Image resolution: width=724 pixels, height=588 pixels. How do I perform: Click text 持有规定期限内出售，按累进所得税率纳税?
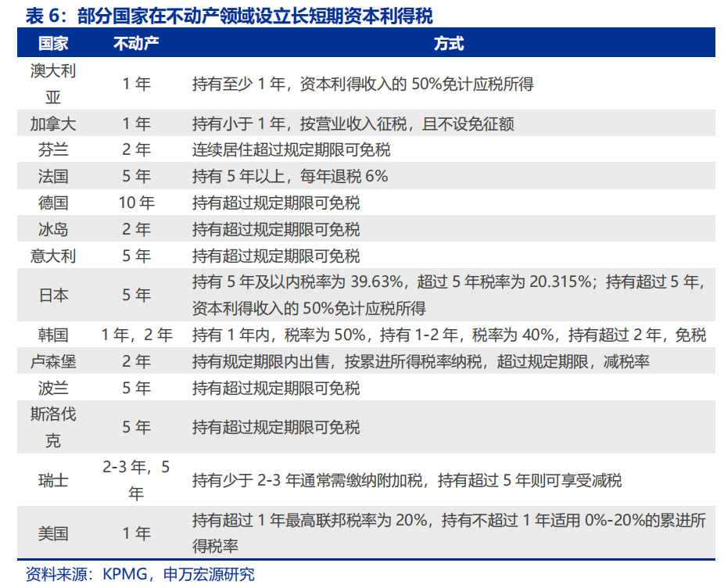(337, 361)
